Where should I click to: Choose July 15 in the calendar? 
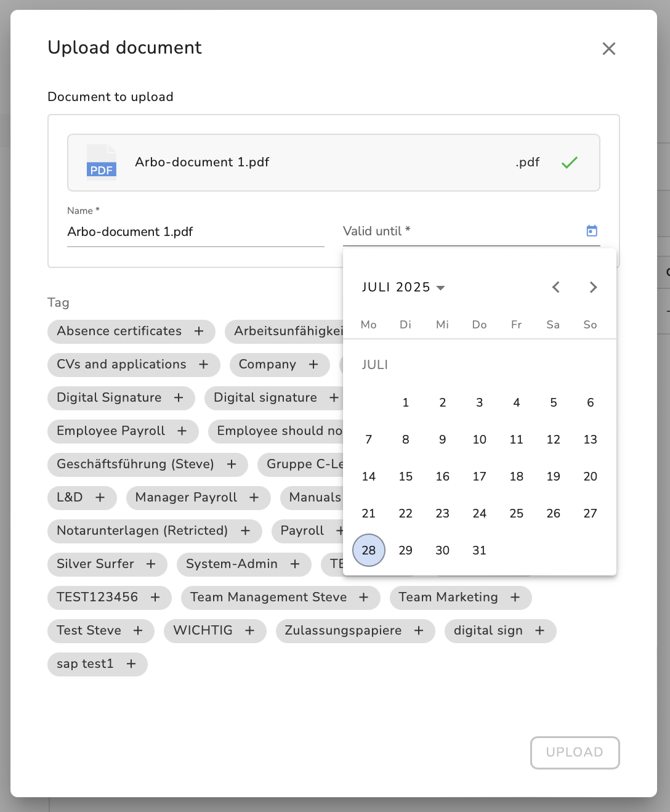click(x=406, y=476)
